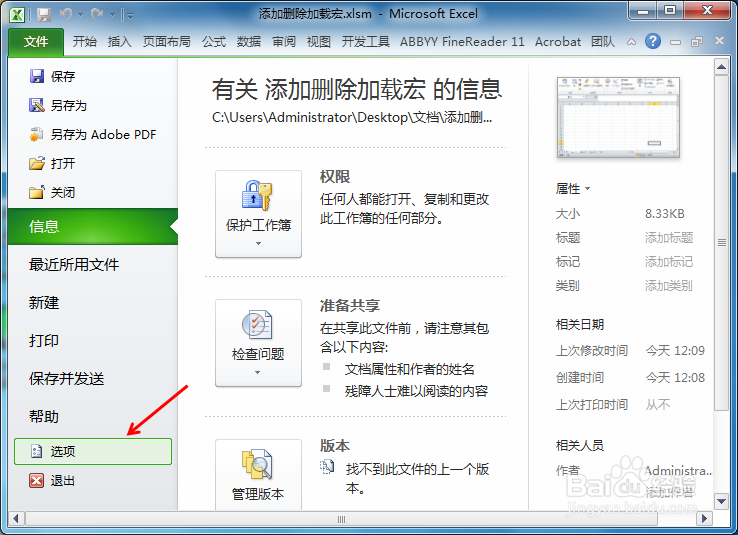Click the vertical scrollbar down arrow
The image size is (738, 535).
(721, 502)
